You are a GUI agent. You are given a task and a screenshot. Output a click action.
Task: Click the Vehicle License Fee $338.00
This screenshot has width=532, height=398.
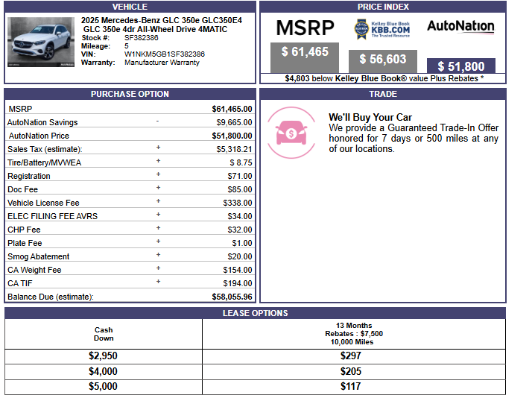238,203
